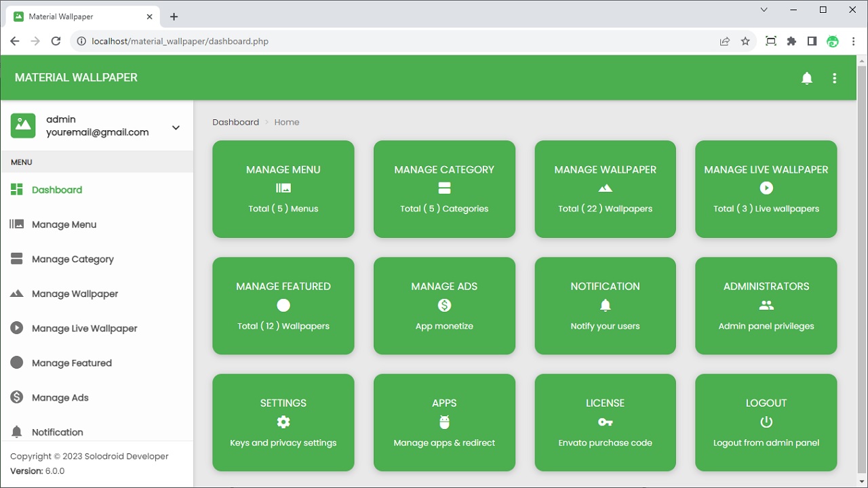Select the Material Wallpaper browser tab

tap(83, 16)
